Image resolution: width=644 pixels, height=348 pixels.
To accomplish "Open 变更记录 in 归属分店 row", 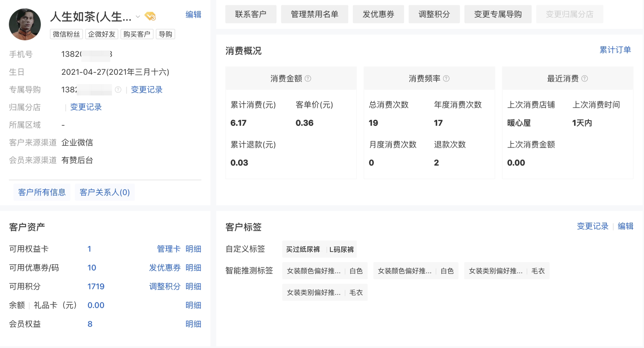I will [x=86, y=107].
